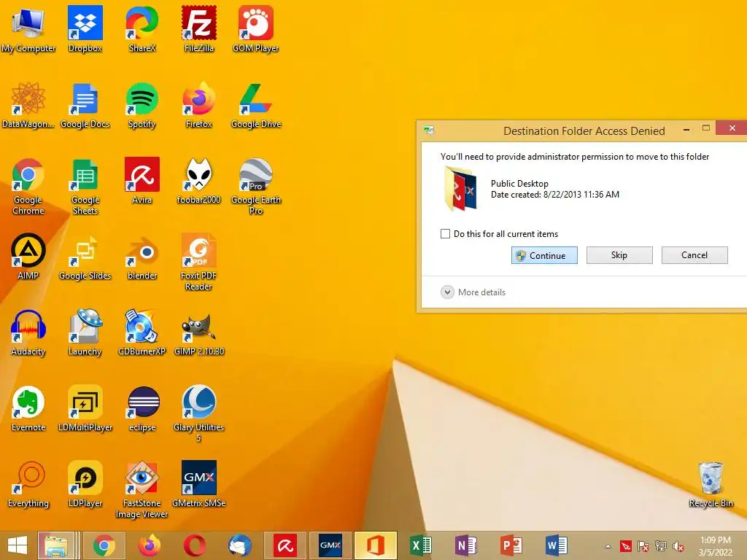Select the DataWagon desktop shortcut
The image size is (747, 560).
point(28,106)
